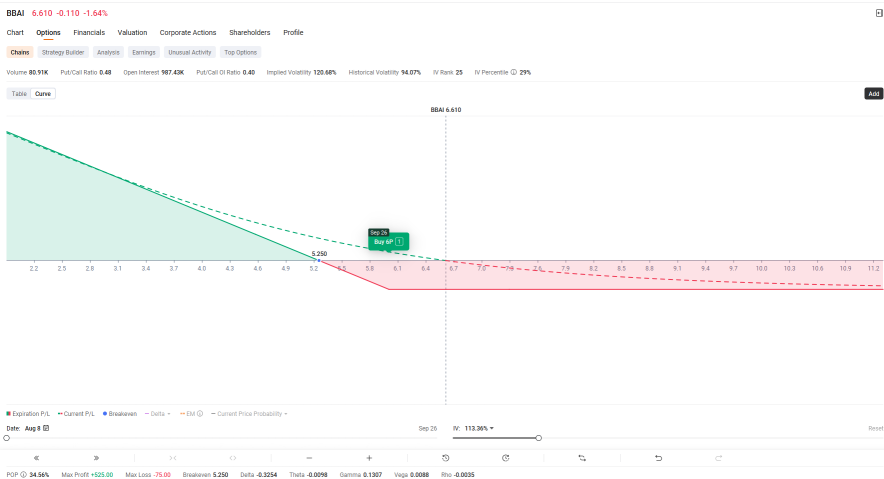Shift strikes right with double-right arrows
The image size is (884, 479).
pyautogui.click(x=96, y=458)
